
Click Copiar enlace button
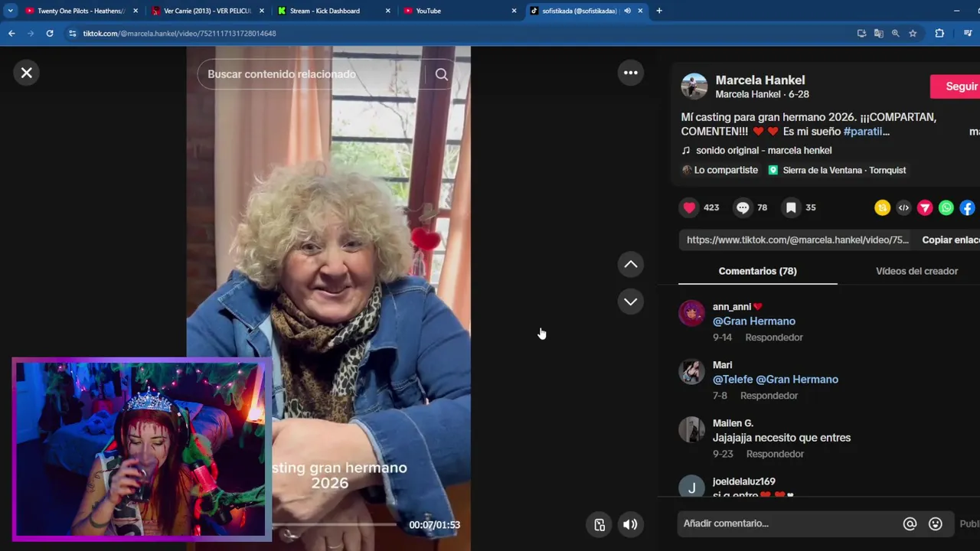coord(950,240)
